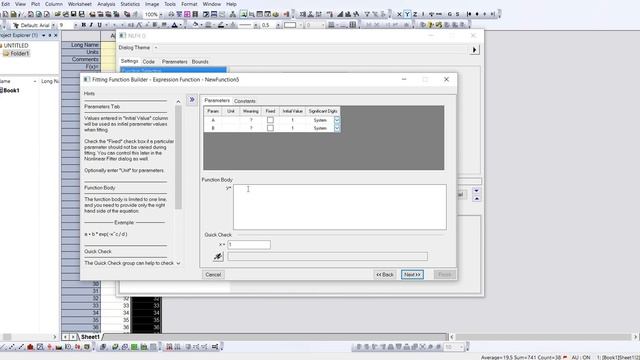Screen dimensions: 640x360
Task: Set column as X designation icon
Action: [x=399, y=14]
